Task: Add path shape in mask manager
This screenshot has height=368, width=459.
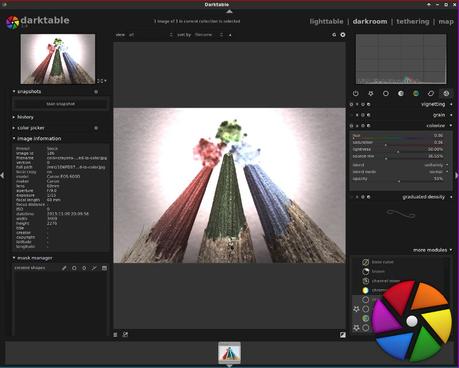Action: coord(94,268)
